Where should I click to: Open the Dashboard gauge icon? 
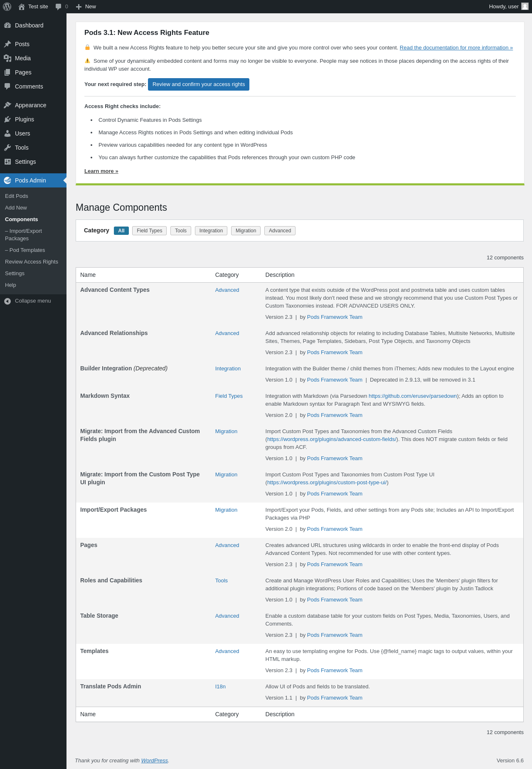(7, 25)
